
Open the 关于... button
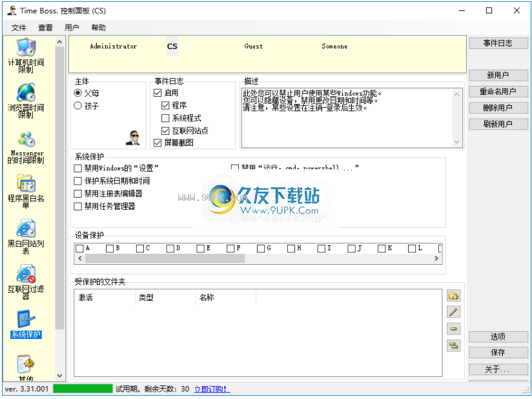498,369
